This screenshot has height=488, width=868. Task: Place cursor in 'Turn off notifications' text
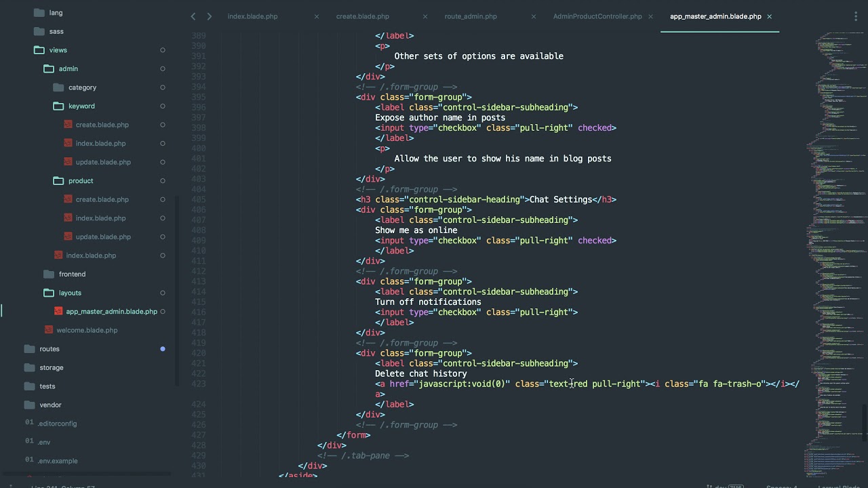click(x=428, y=302)
